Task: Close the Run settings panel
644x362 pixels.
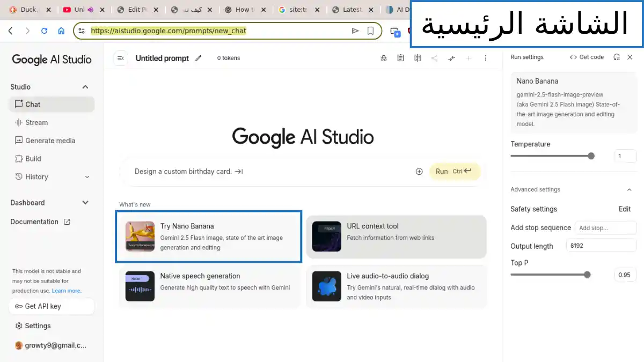Action: click(x=630, y=57)
